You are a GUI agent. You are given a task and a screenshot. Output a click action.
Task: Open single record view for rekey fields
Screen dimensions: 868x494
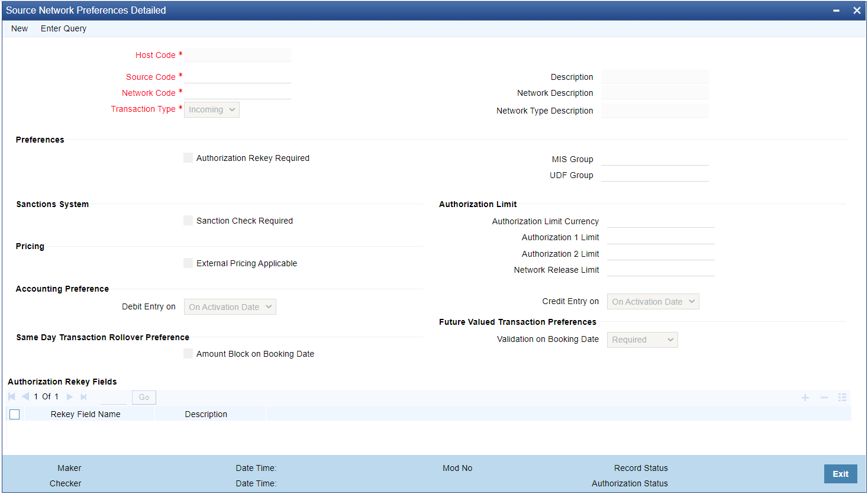pos(843,398)
